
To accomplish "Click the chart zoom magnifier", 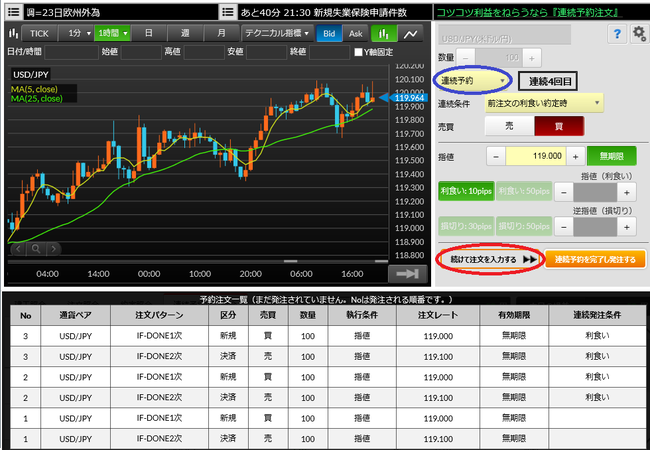I will point(36,249).
